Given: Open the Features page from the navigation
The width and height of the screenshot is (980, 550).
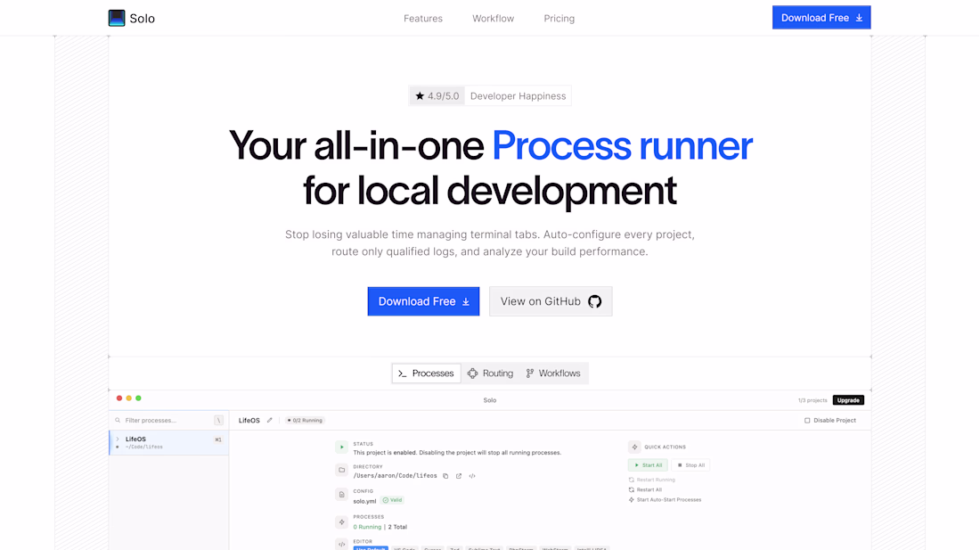Looking at the screenshot, I should 423,18.
